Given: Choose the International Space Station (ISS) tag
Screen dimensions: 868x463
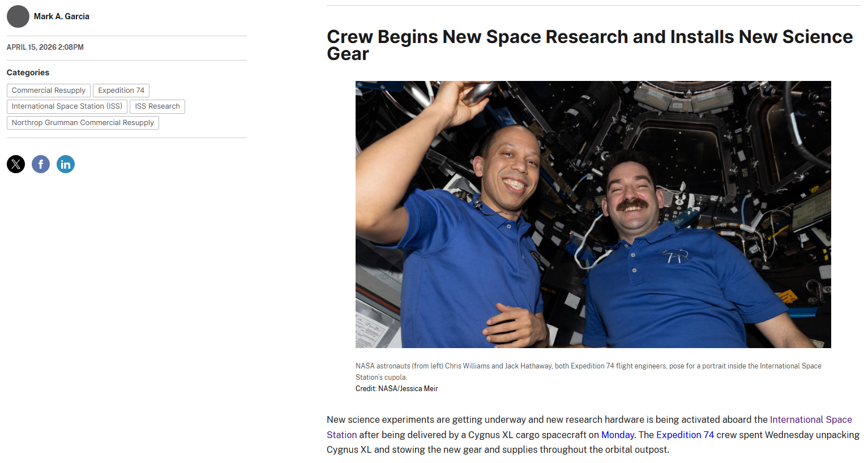Looking at the screenshot, I should click(x=67, y=106).
